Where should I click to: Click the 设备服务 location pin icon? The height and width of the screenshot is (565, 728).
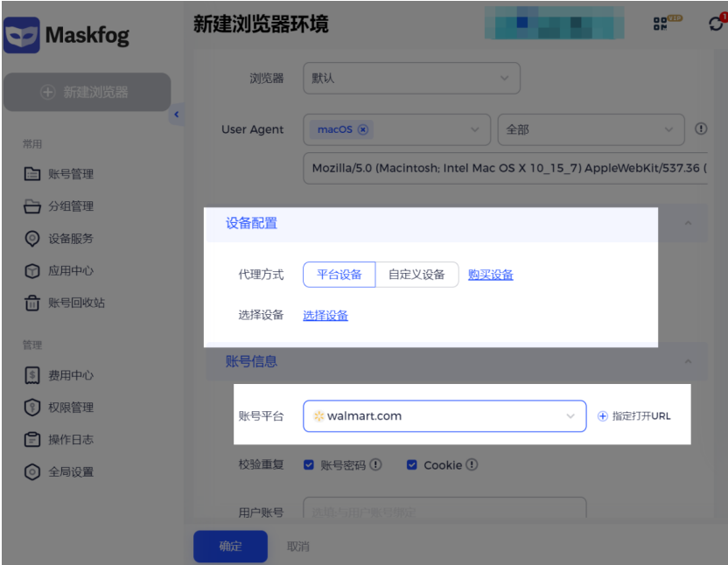coord(32,239)
